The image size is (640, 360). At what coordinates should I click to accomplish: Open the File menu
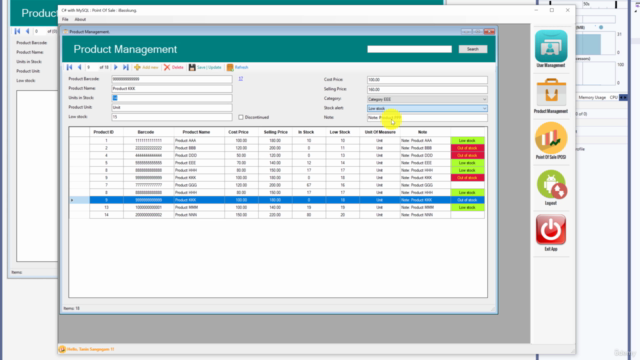point(65,19)
